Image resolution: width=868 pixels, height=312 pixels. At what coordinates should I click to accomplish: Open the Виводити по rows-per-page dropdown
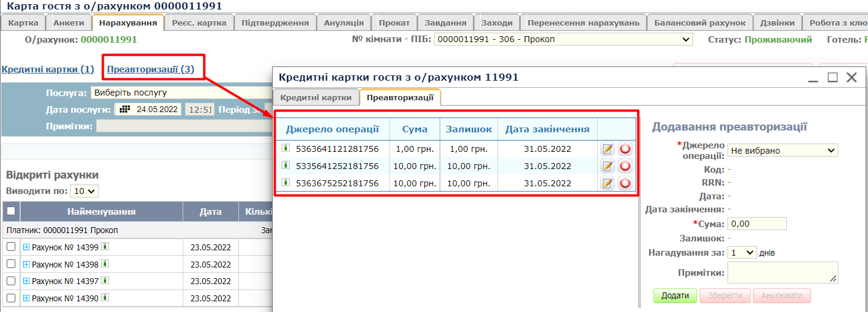pyautogui.click(x=84, y=191)
